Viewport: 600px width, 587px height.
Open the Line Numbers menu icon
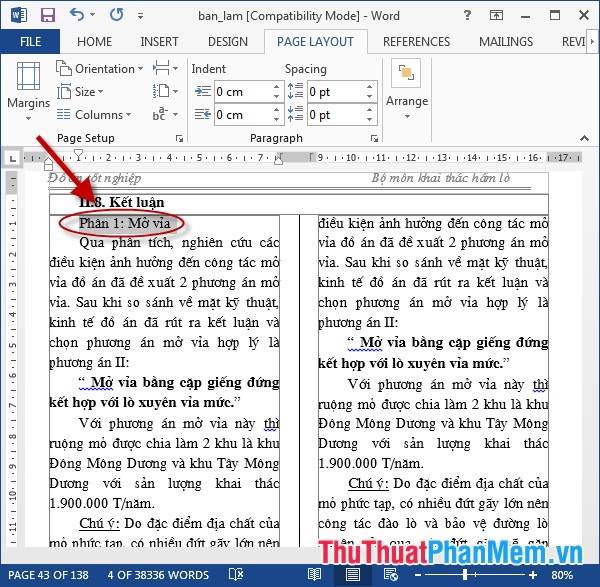(165, 91)
